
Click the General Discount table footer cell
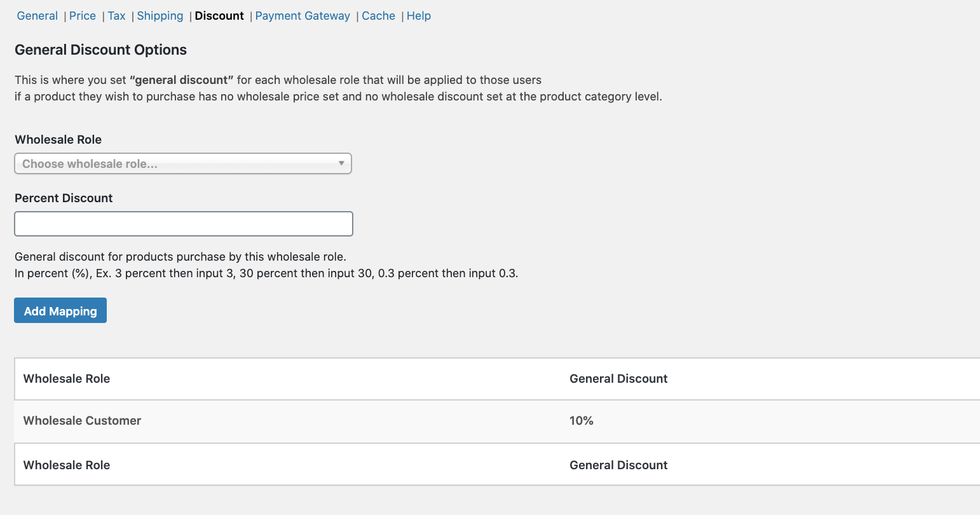pyautogui.click(x=618, y=465)
